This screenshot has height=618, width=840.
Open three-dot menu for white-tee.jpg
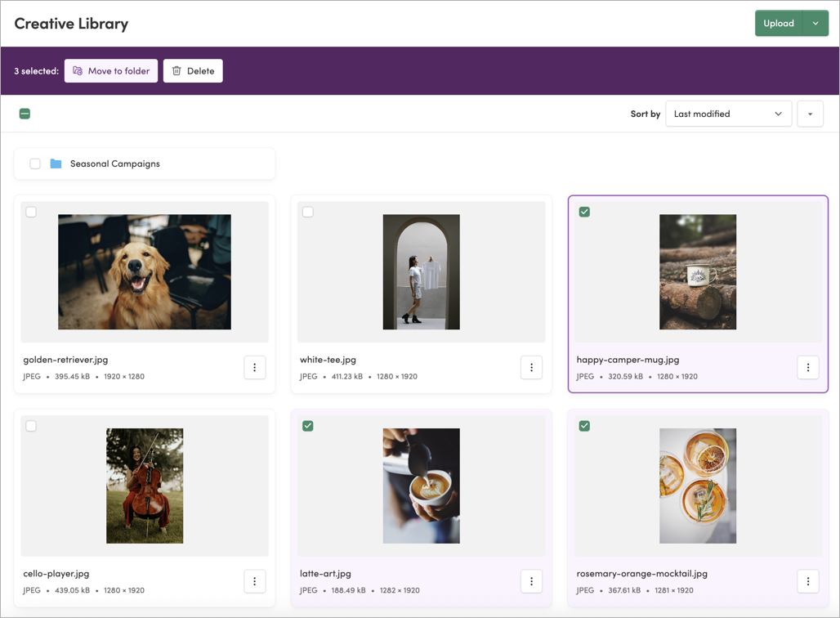click(x=531, y=368)
